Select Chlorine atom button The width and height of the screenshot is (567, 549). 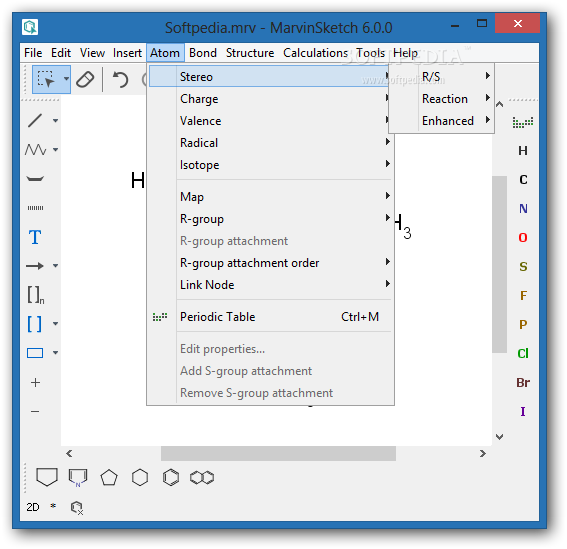[x=523, y=353]
